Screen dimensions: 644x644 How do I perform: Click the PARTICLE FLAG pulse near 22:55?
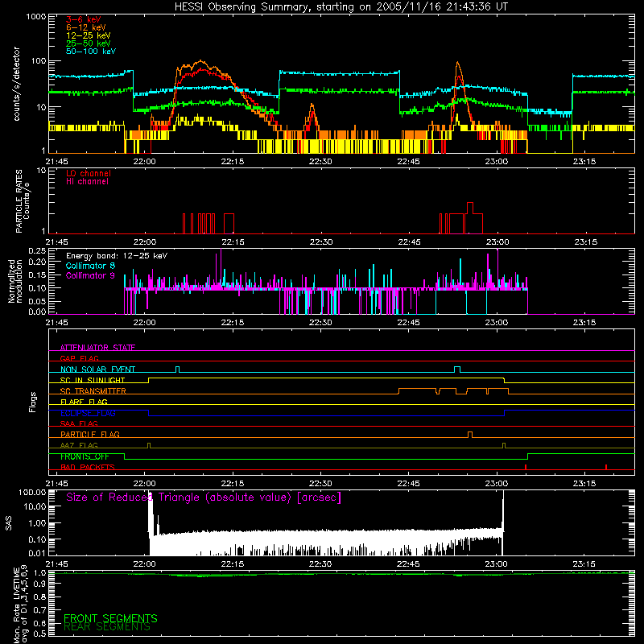[x=470, y=434]
